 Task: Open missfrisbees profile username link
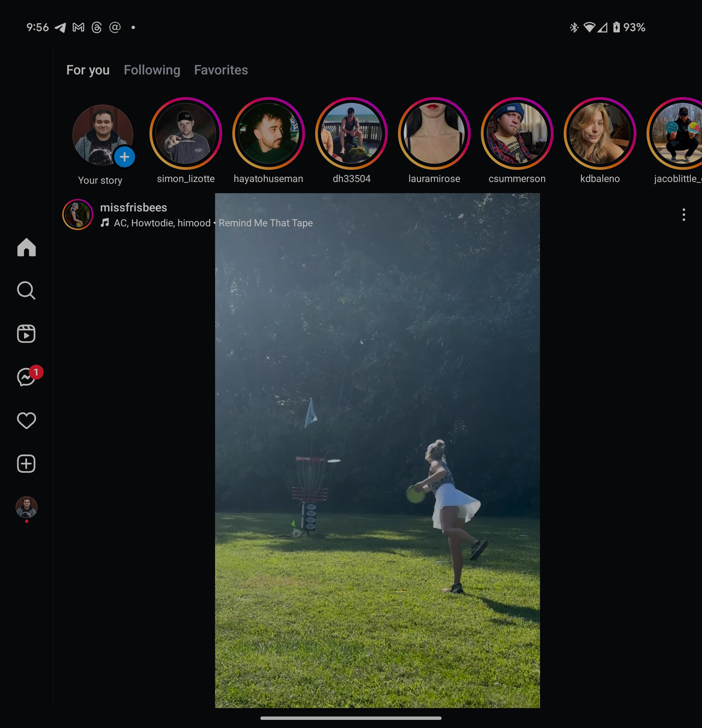[134, 208]
